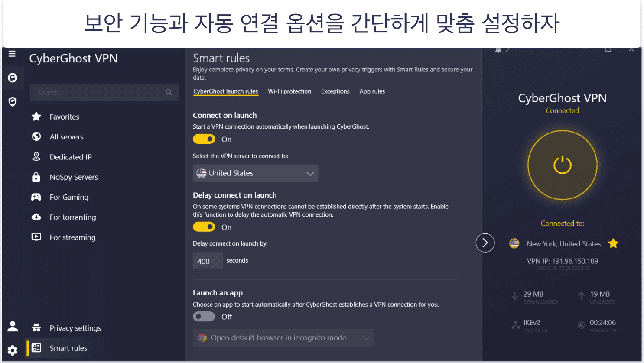
Task: Click the IKEv2 protocol icon
Action: (x=516, y=325)
